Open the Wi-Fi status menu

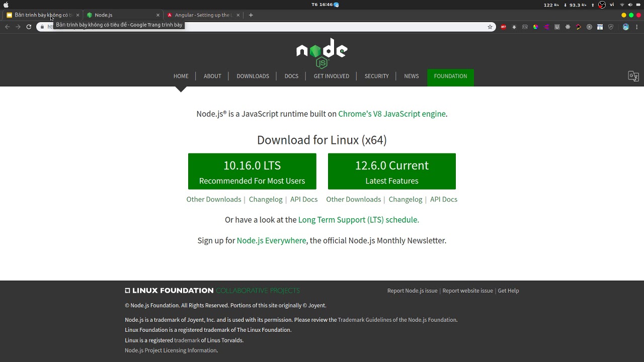pos(622,5)
